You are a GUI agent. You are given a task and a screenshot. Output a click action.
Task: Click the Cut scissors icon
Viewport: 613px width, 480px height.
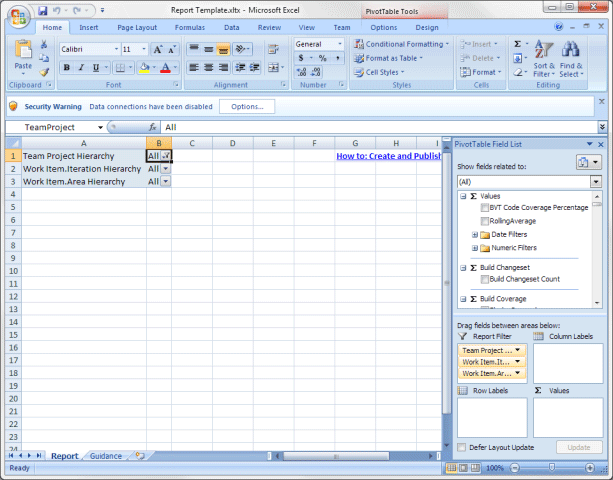point(44,45)
